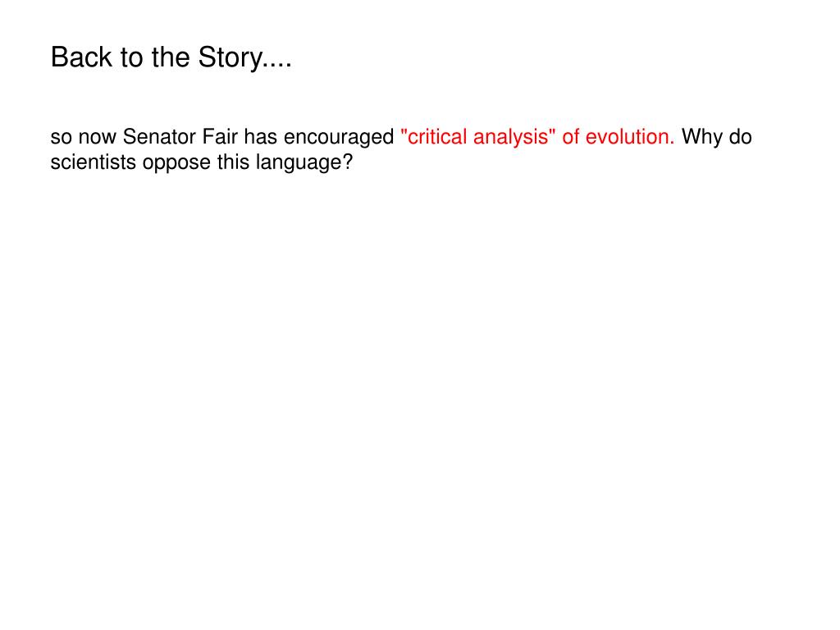Image resolution: width=840 pixels, height=630 pixels.
Task: Click the red "critical analysis" quoted phrase
Action: pyautogui.click(x=478, y=137)
